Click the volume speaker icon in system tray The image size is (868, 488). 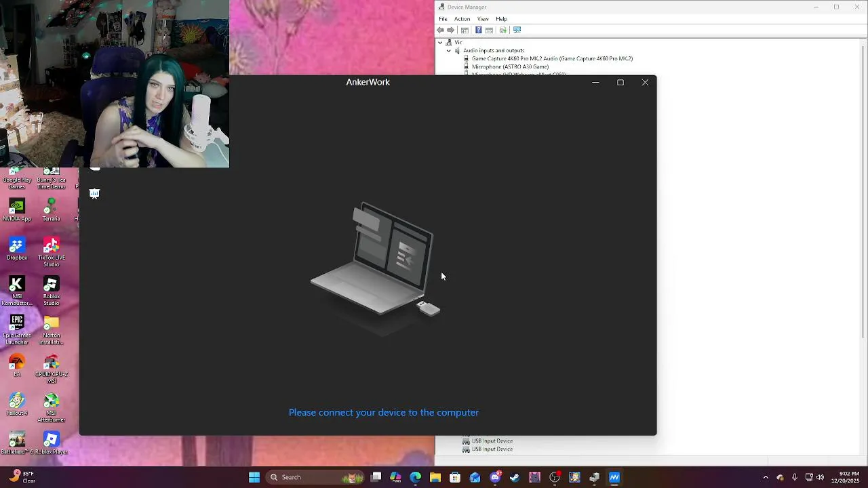820,477
